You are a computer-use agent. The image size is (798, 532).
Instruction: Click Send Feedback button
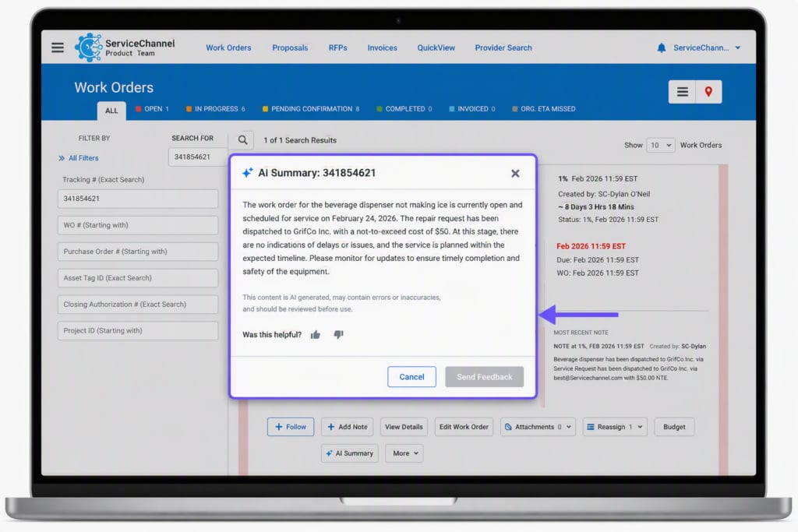[485, 377]
